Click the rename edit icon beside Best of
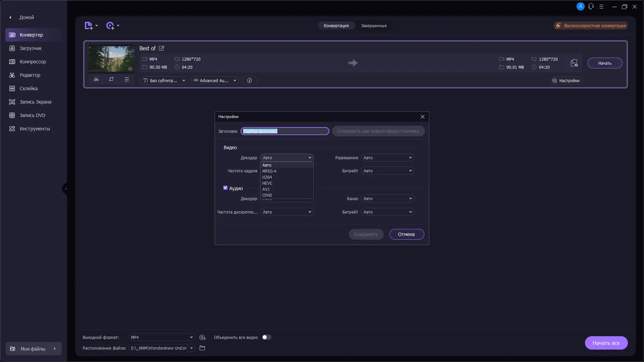Screen dimensions: 644x362 click(x=162, y=48)
